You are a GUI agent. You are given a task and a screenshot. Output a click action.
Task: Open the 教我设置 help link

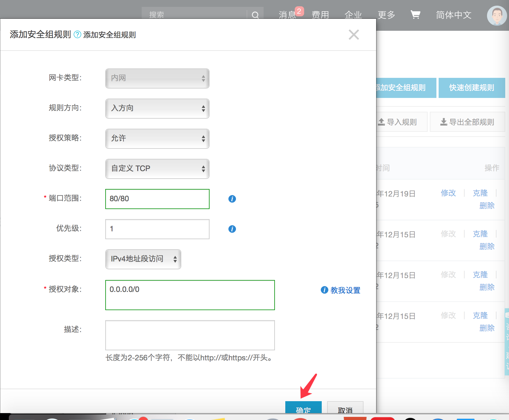coord(345,290)
